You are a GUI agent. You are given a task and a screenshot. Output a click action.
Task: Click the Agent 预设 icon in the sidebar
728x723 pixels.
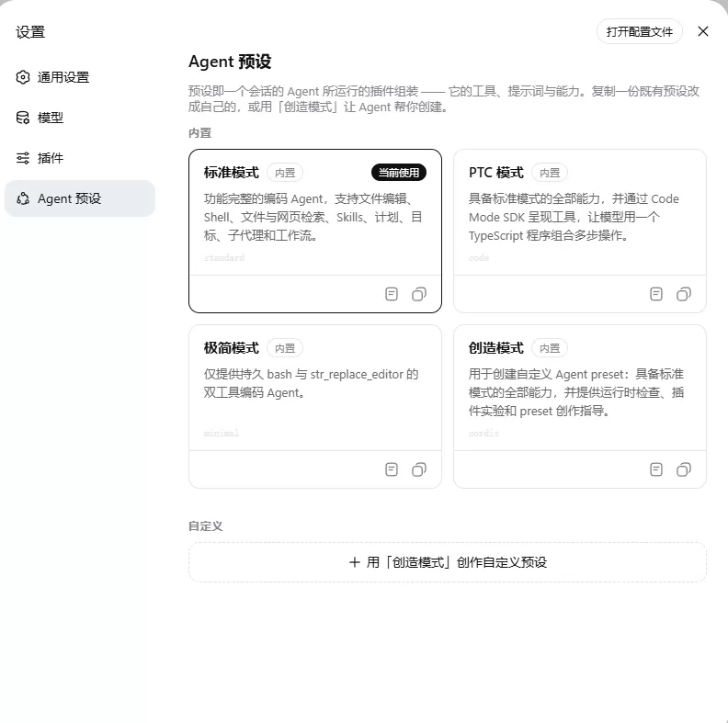[23, 198]
